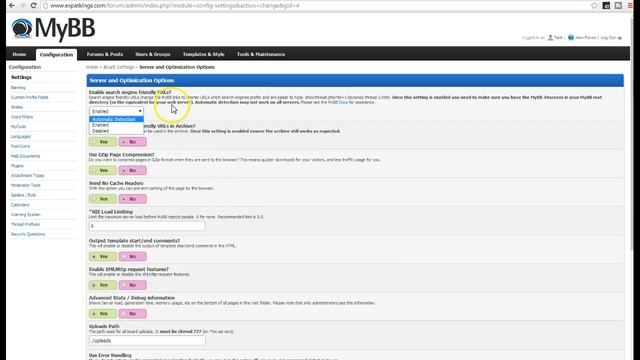Open Attachment Types in the sidebar

tap(27, 176)
